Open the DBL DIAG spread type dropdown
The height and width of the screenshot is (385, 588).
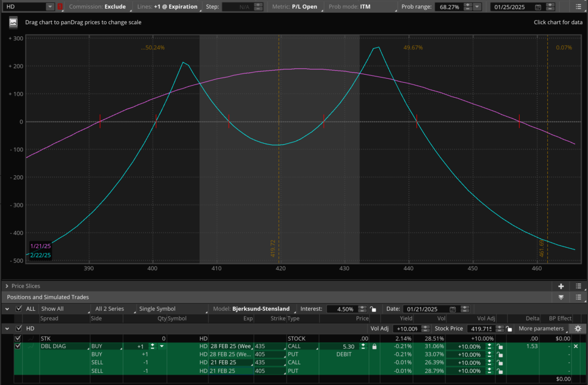point(64,346)
